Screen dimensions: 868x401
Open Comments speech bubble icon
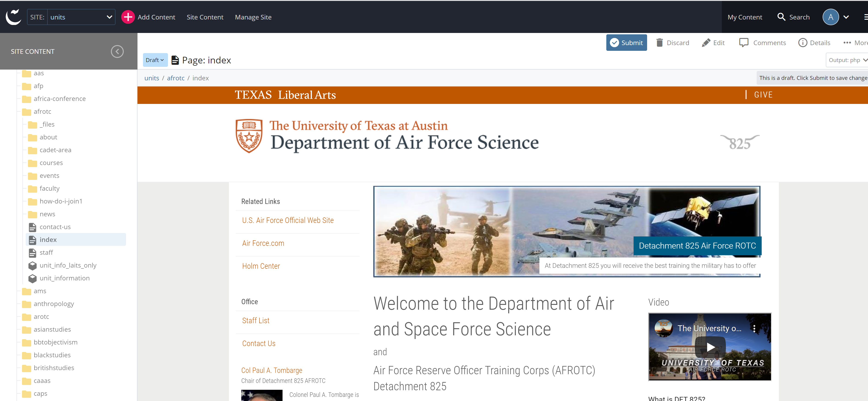click(743, 43)
